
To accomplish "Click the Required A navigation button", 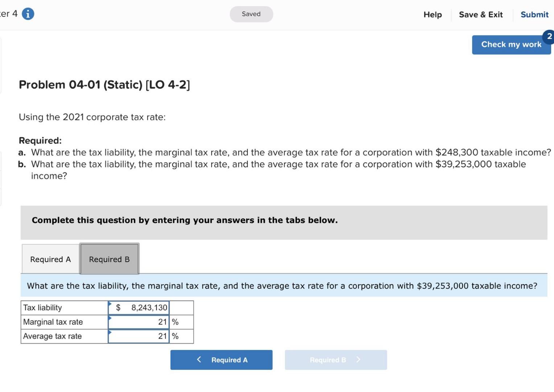I will pyautogui.click(x=221, y=360).
